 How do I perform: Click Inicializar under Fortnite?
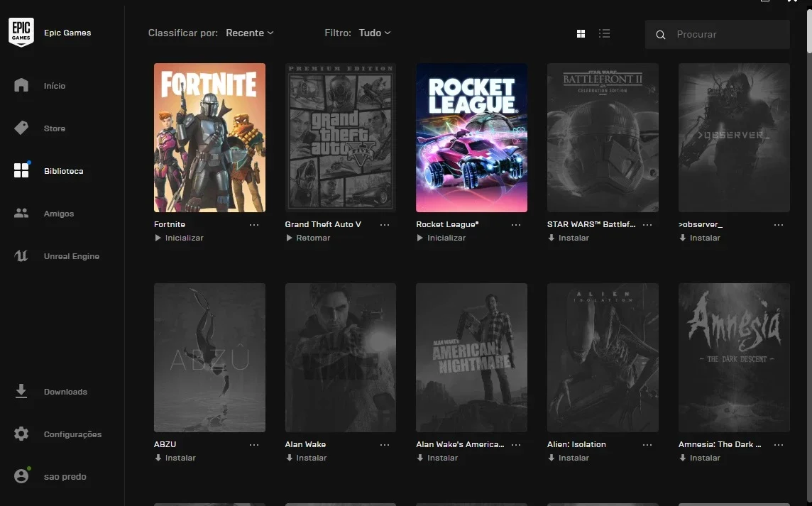pyautogui.click(x=179, y=238)
